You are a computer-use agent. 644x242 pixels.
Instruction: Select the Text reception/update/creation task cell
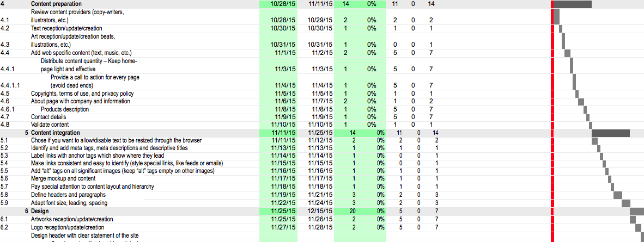click(x=66, y=28)
